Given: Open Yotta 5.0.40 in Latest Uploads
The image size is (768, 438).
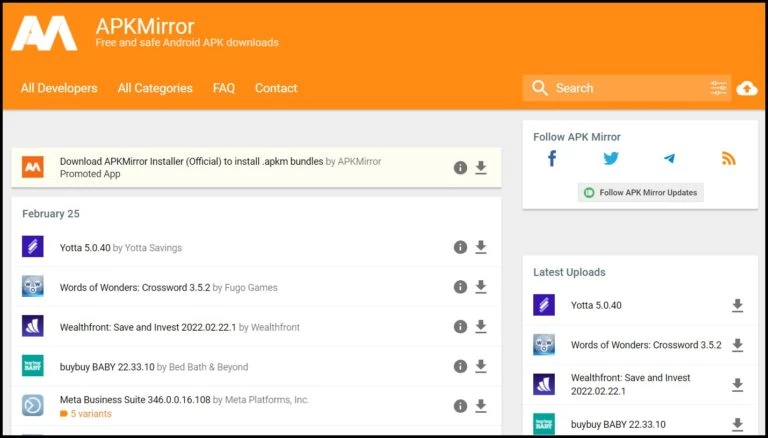Looking at the screenshot, I should (596, 305).
